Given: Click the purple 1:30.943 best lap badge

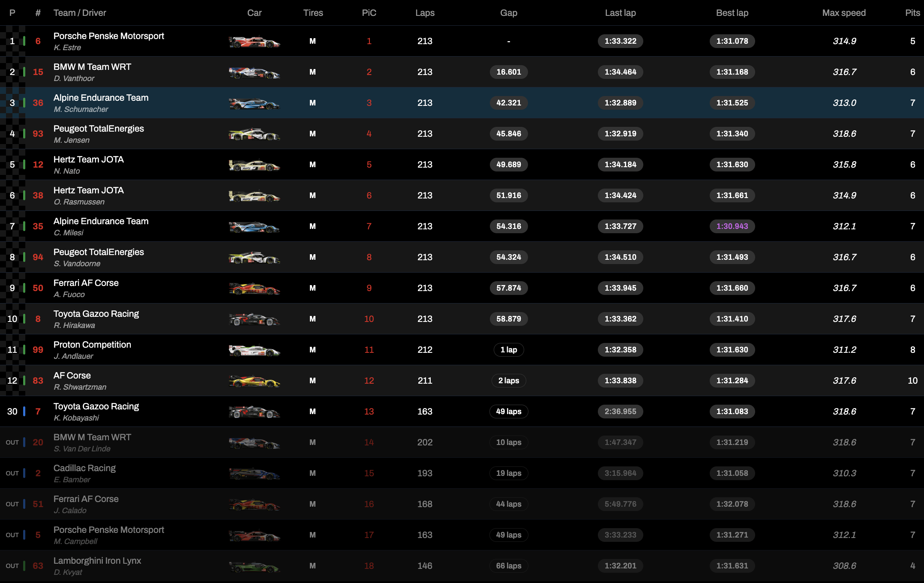Looking at the screenshot, I should click(x=732, y=226).
